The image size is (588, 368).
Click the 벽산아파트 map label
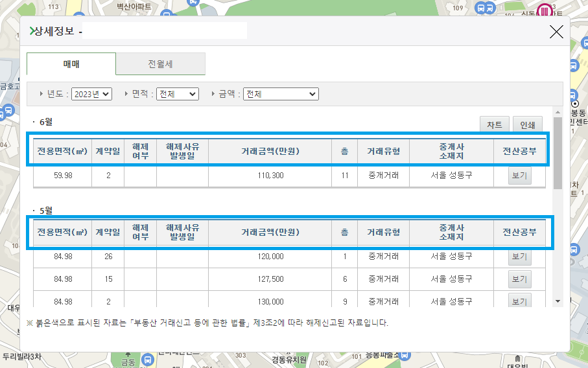pyautogui.click(x=134, y=6)
